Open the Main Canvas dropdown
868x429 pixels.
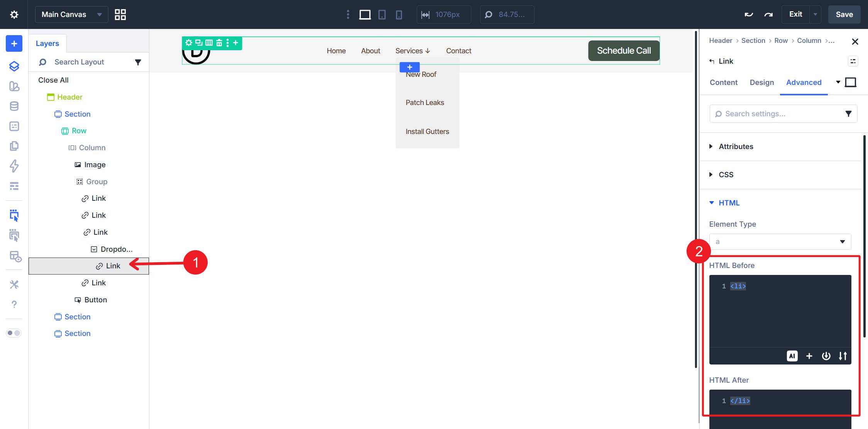tap(71, 14)
